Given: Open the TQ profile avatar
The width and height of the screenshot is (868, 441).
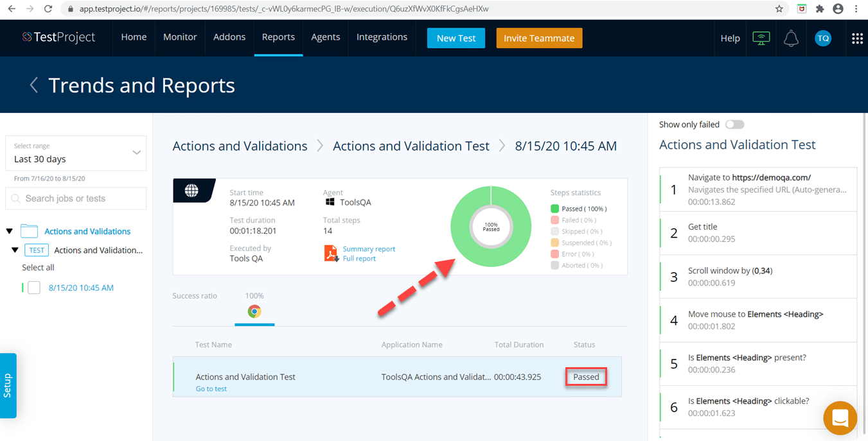Looking at the screenshot, I should click(x=823, y=38).
